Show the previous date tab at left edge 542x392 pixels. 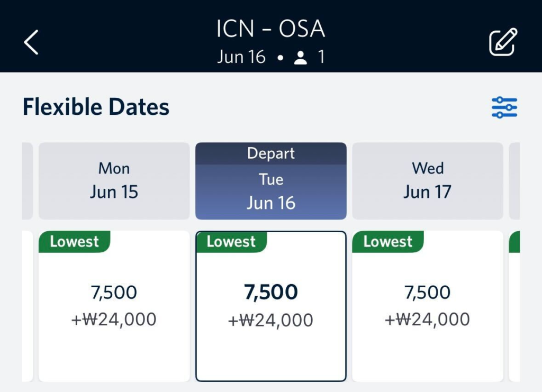coord(27,180)
